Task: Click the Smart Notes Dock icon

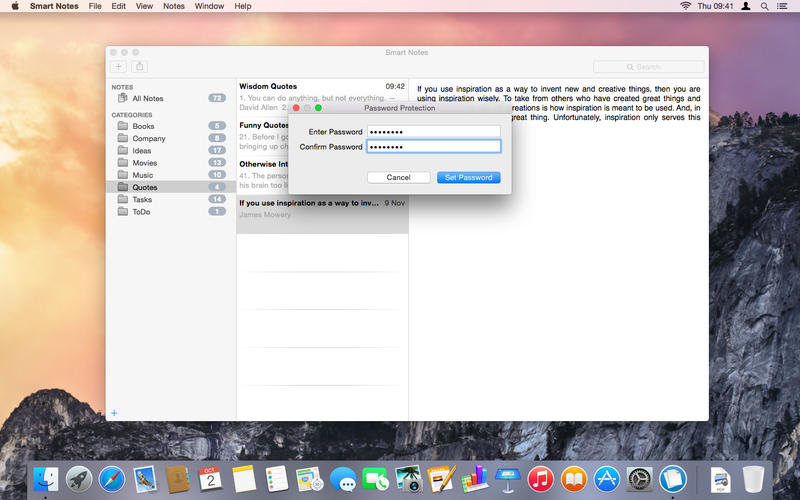Action: [672, 480]
